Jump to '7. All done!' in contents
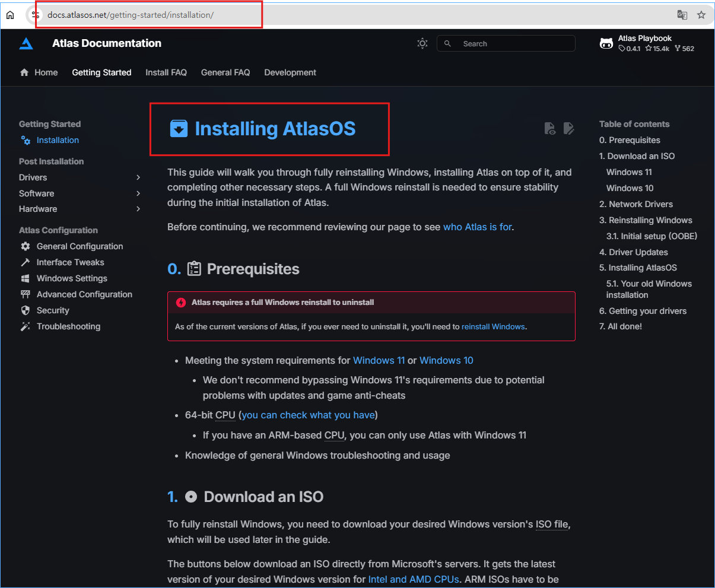The image size is (715, 588). [x=621, y=326]
